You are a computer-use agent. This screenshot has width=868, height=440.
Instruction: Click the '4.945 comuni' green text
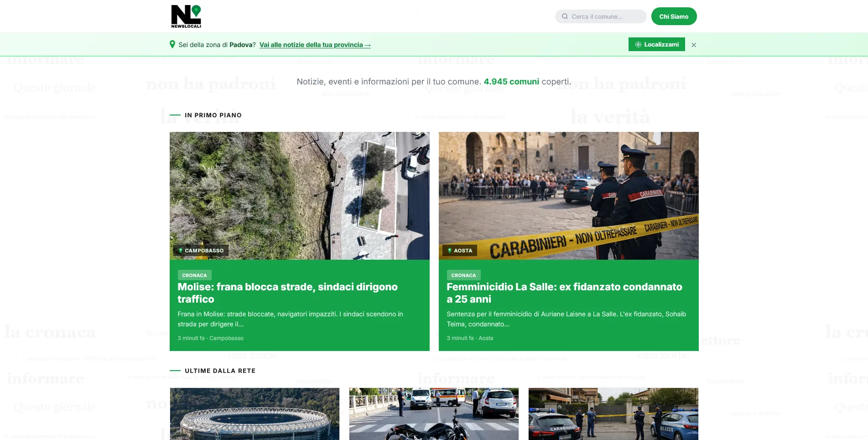(x=511, y=82)
